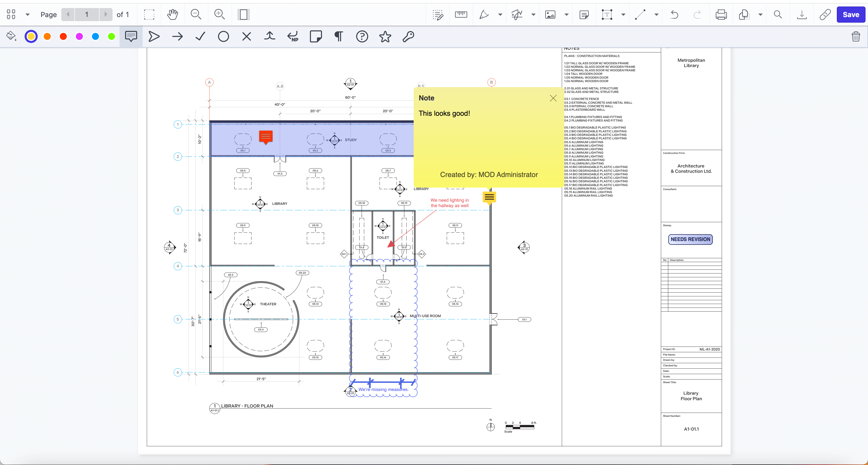Screen dimensions: 868x465
Task: Click the print icon
Action: point(721,15)
